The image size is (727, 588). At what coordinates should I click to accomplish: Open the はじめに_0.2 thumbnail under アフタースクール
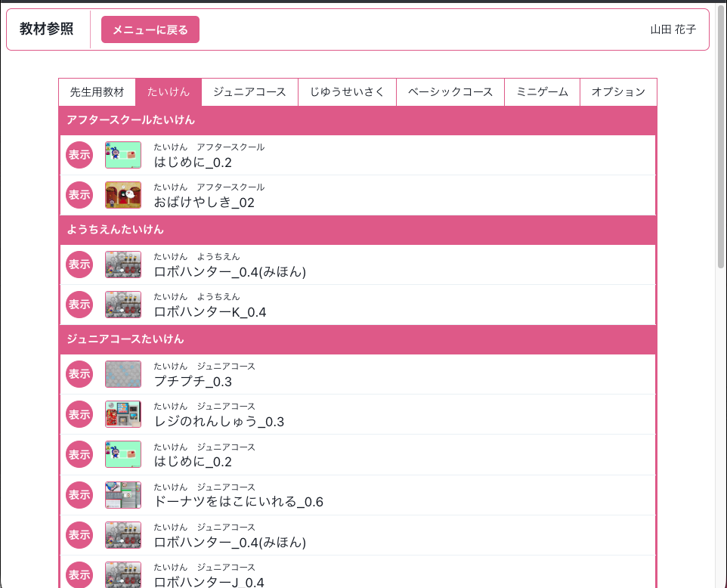[122, 155]
